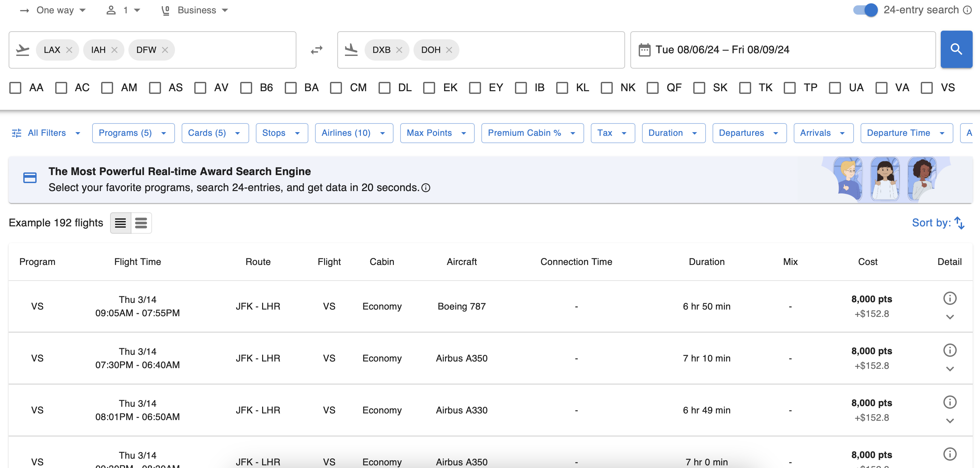Click the Flight Time column header
980x468 pixels.
coord(137,262)
